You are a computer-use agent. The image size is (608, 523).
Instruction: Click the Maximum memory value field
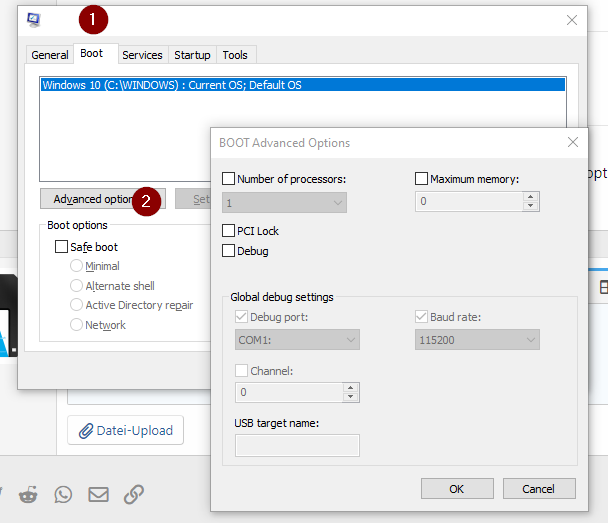tap(469, 201)
